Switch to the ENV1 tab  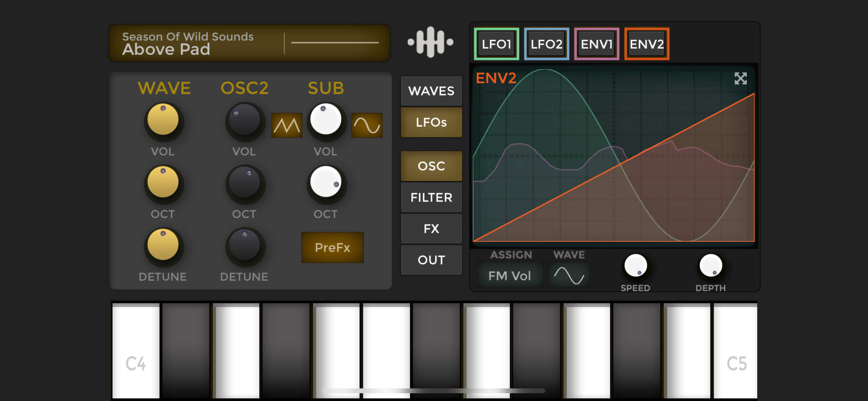point(596,44)
